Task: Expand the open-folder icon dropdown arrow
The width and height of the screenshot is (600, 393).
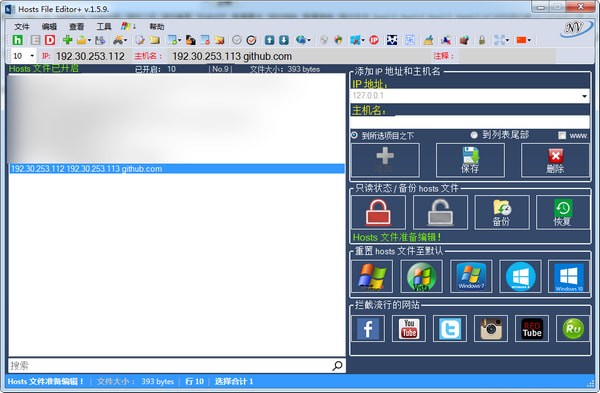Action: click(89, 40)
